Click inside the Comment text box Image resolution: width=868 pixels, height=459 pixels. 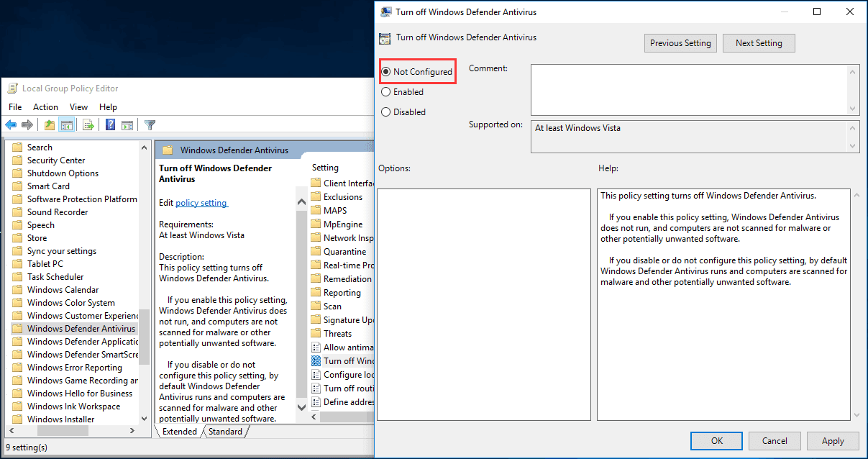point(689,90)
